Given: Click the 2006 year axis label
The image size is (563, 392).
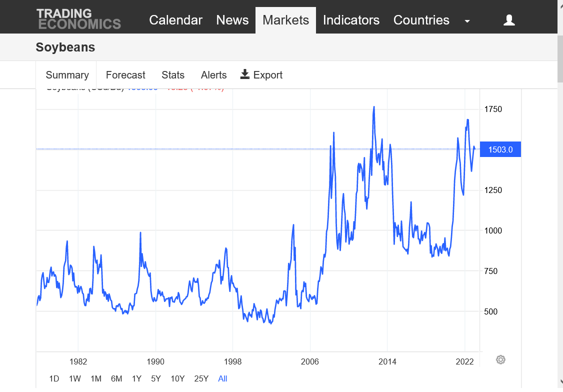Looking at the screenshot, I should [x=310, y=361].
